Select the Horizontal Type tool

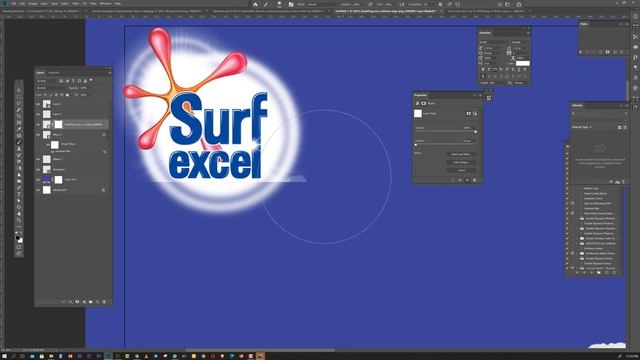(x=19, y=194)
